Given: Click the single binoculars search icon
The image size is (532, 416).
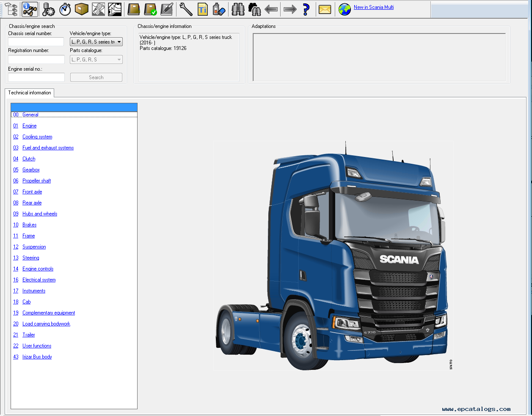Looking at the screenshot, I should click(x=238, y=9).
